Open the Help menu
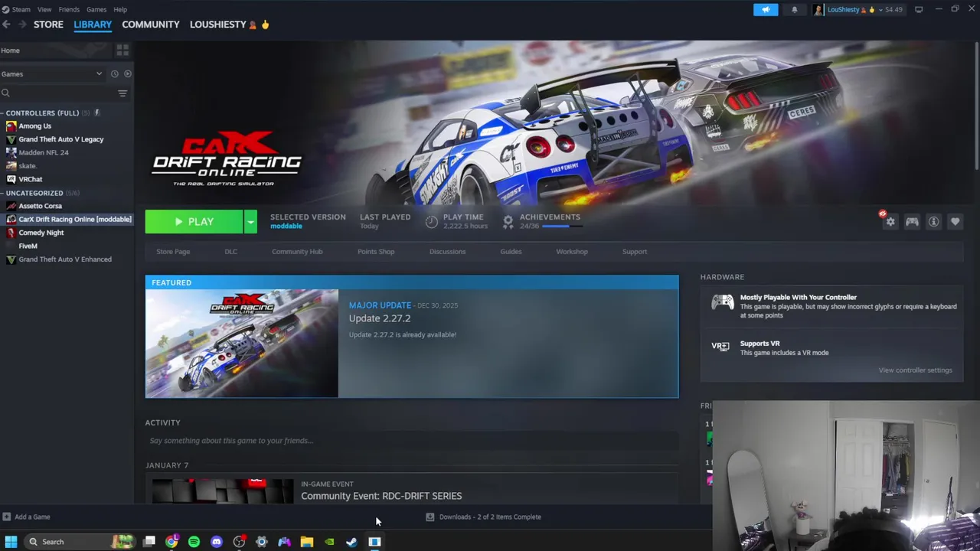 point(120,9)
